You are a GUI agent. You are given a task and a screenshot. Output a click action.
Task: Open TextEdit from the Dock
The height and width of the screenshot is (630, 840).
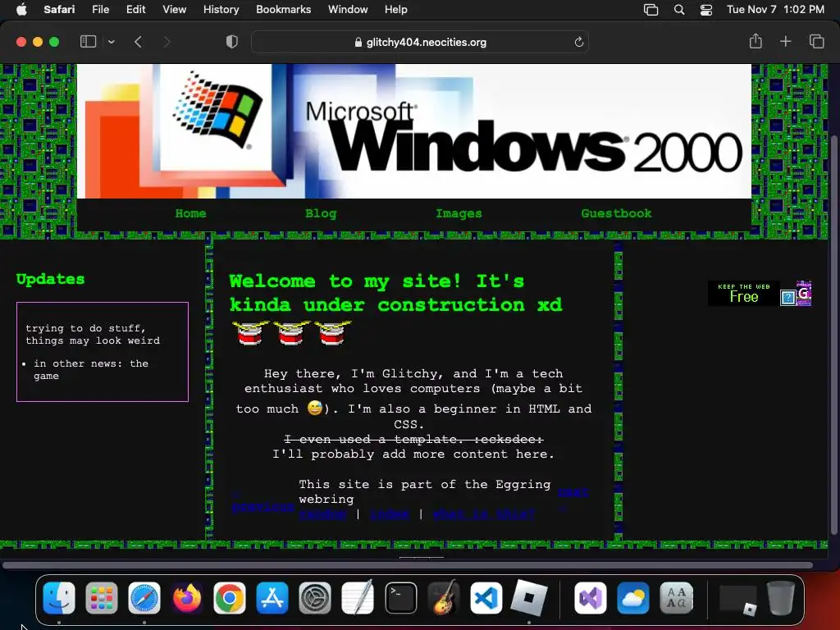coord(358,598)
